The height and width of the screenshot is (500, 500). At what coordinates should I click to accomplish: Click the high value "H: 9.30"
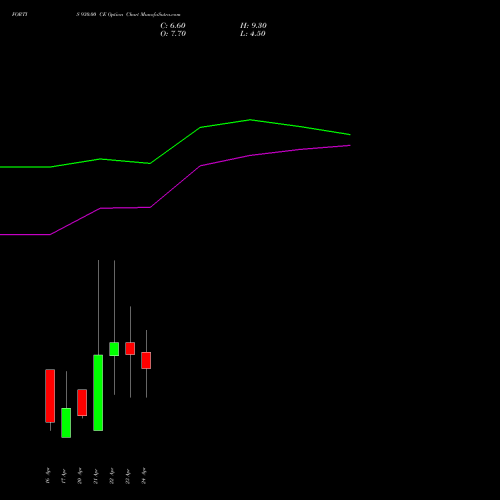(x=253, y=26)
